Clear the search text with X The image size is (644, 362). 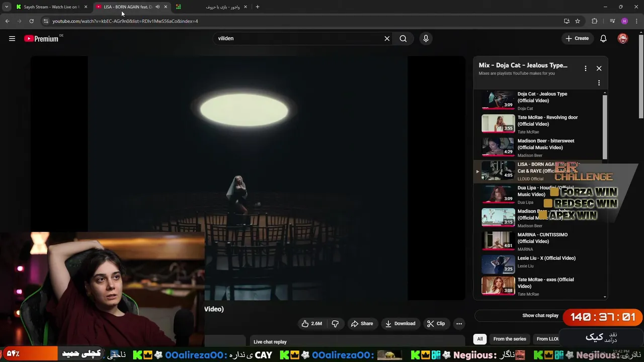[387, 39]
